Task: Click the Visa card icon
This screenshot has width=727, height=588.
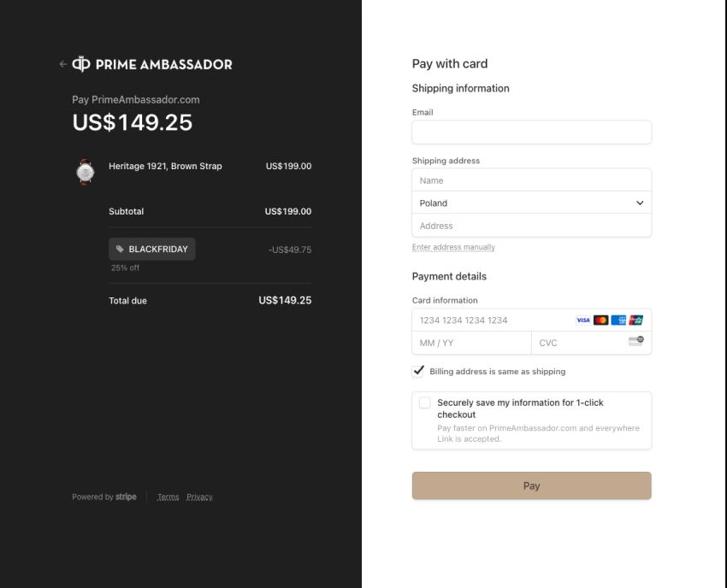Action: tap(583, 320)
